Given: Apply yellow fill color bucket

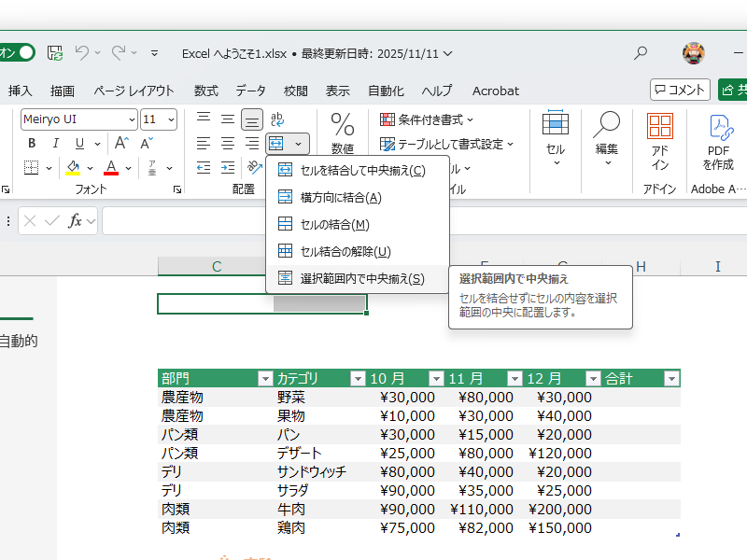Looking at the screenshot, I should click(73, 168).
